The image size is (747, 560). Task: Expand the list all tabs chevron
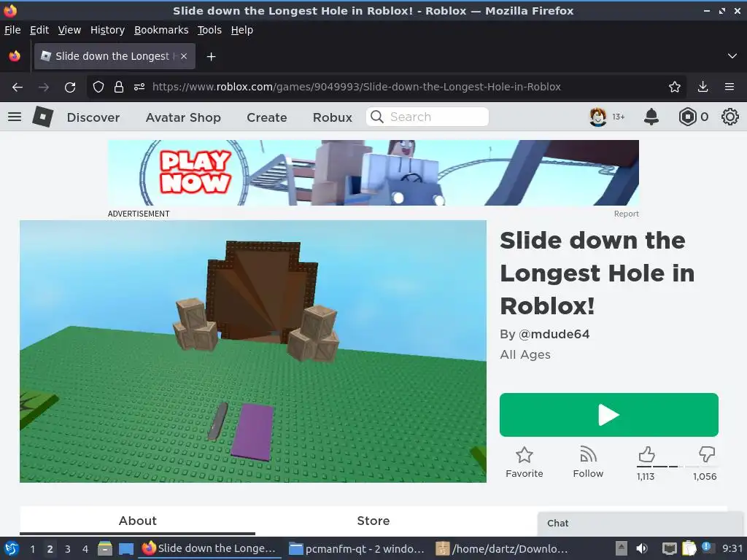(732, 56)
